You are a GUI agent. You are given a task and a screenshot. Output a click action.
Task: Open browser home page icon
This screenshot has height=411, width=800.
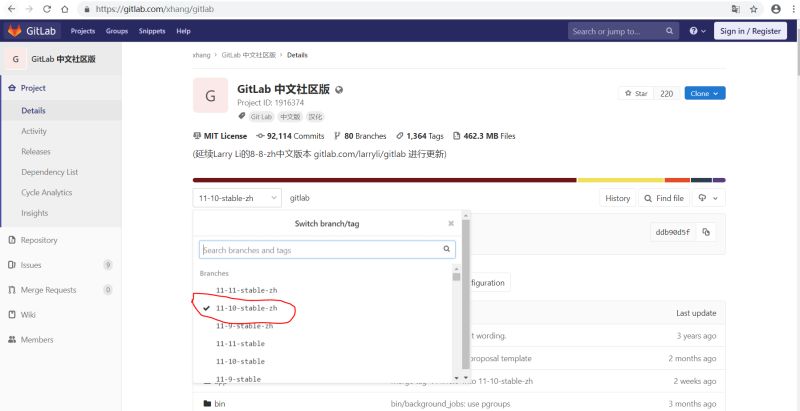click(64, 9)
